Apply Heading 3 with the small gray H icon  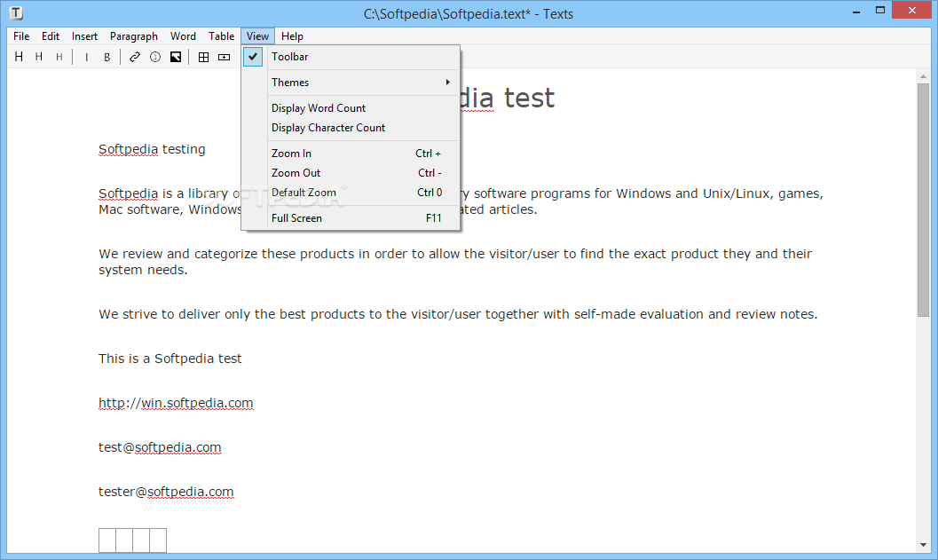coord(59,57)
